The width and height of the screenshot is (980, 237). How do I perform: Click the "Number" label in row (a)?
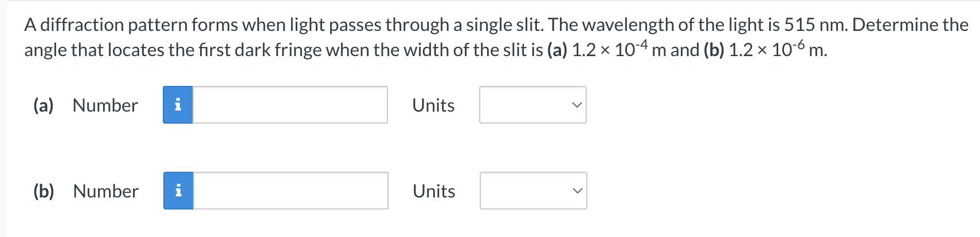pos(105,105)
